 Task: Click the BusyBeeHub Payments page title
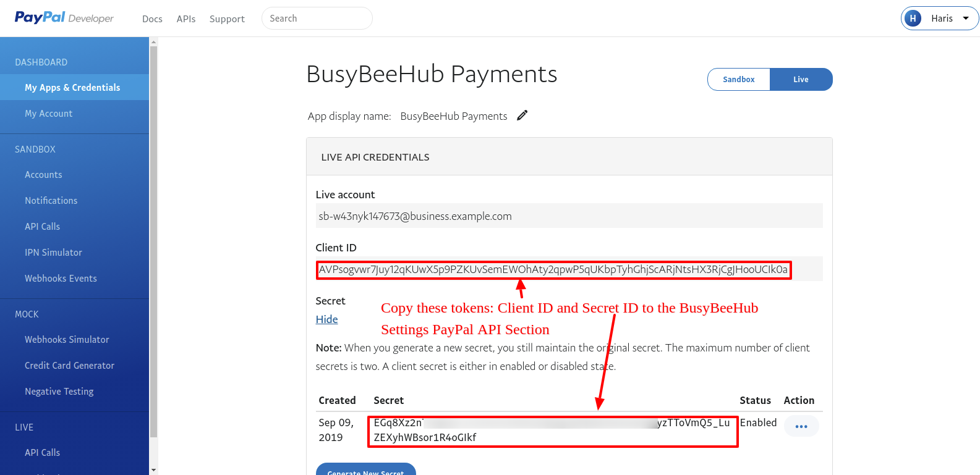pos(432,74)
